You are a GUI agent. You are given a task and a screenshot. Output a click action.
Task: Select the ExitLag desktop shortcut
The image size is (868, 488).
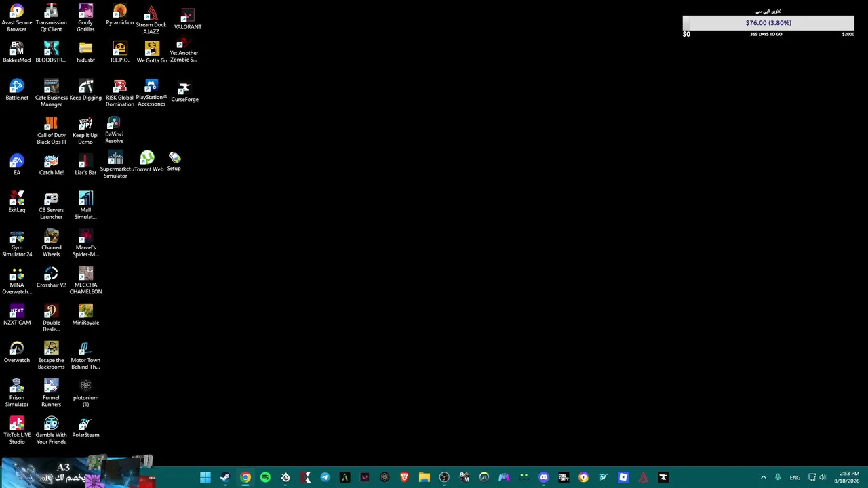17,202
